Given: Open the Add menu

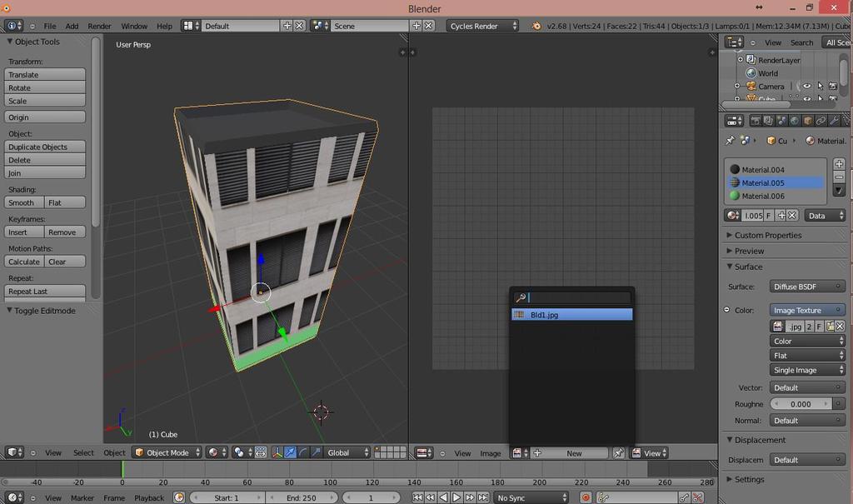Looking at the screenshot, I should [x=72, y=26].
